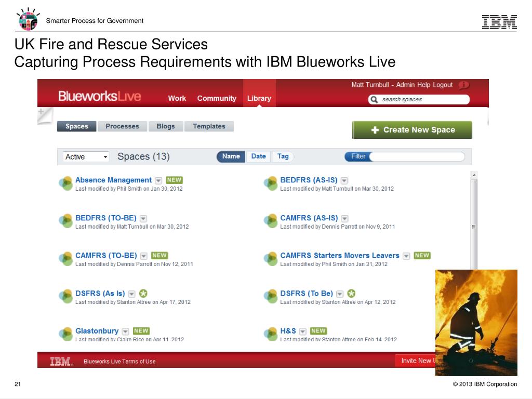Switch to the Processes tab
Image resolution: width=532 pixels, height=399 pixels.
[x=122, y=126]
